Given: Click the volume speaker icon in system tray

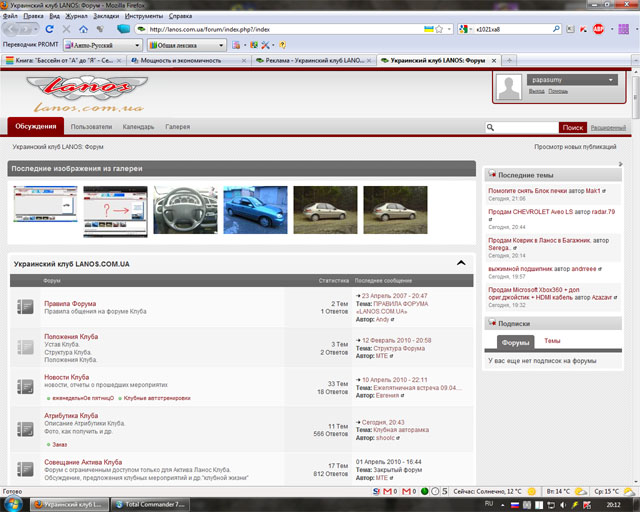Looking at the screenshot, I should point(563,505).
